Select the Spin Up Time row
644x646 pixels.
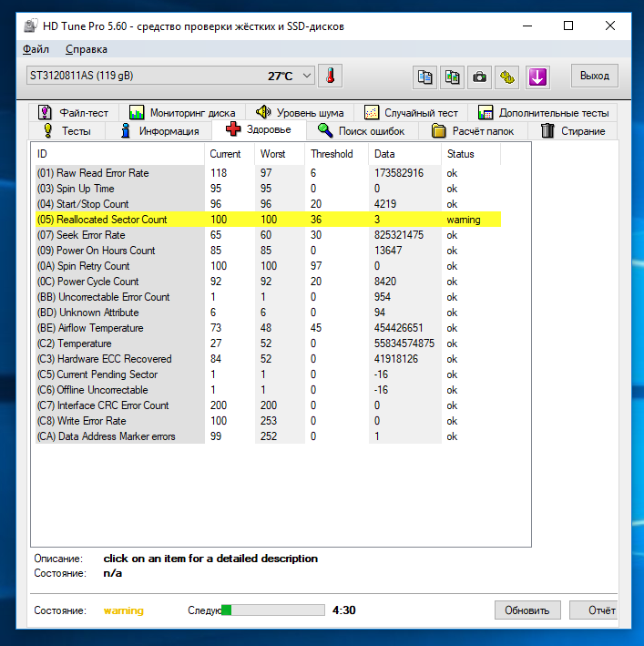(x=268, y=189)
